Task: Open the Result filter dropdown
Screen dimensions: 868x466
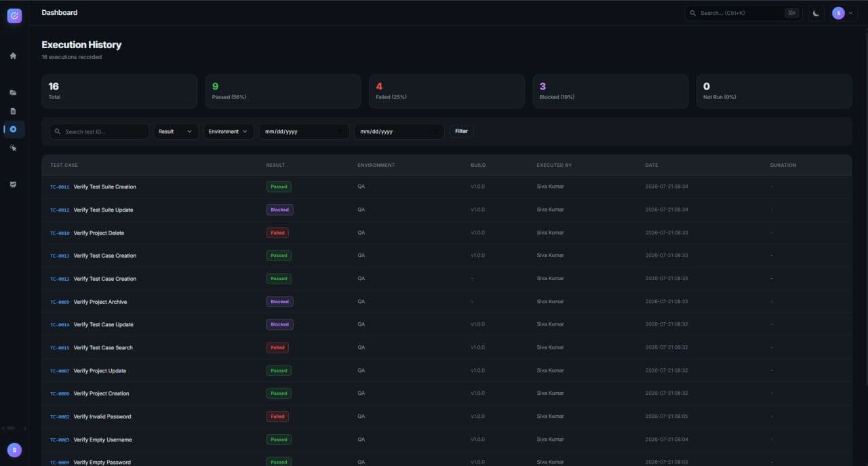Action: pos(176,132)
